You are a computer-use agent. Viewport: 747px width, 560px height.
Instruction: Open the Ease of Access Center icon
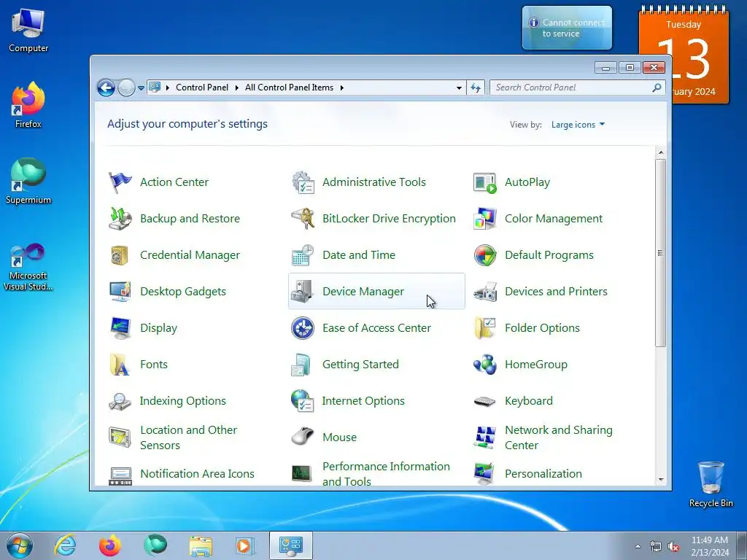tap(303, 328)
